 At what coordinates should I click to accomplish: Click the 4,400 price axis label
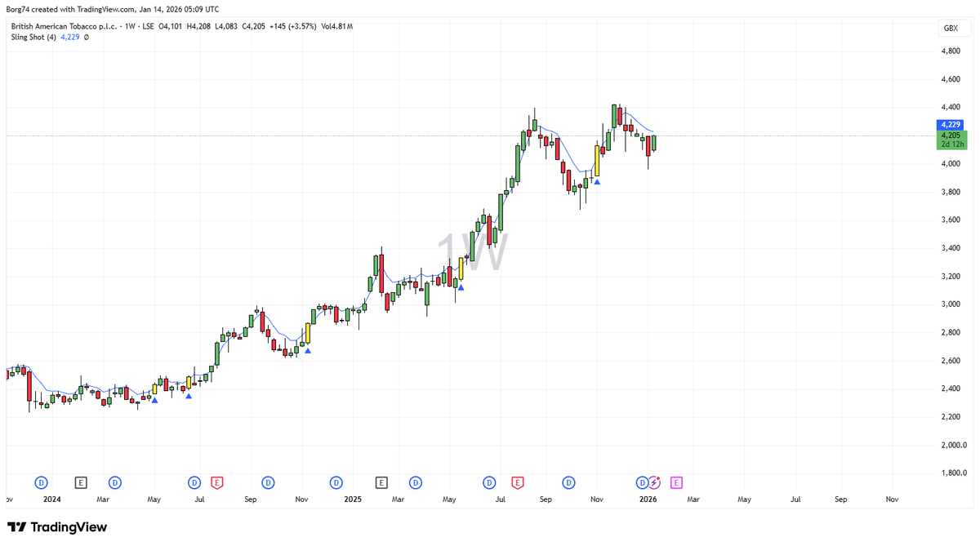950,107
